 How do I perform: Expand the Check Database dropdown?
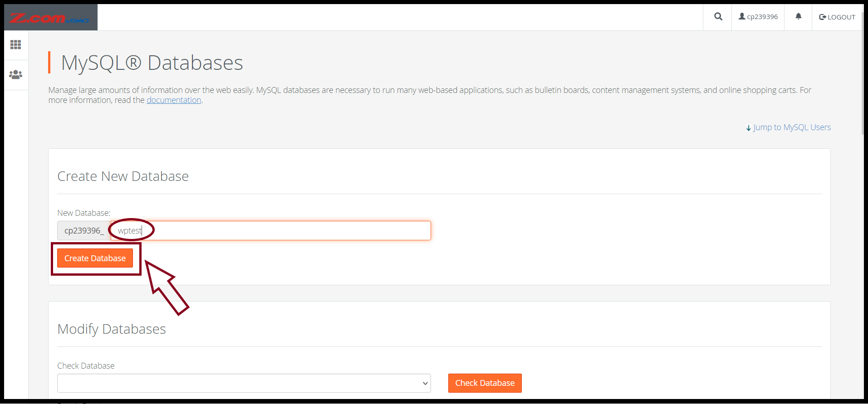pyautogui.click(x=244, y=383)
